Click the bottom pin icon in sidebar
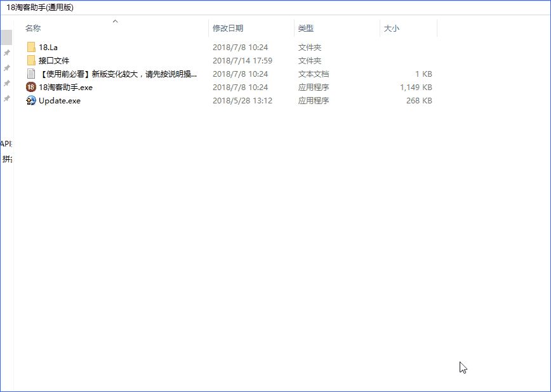551x392 pixels. [7, 98]
